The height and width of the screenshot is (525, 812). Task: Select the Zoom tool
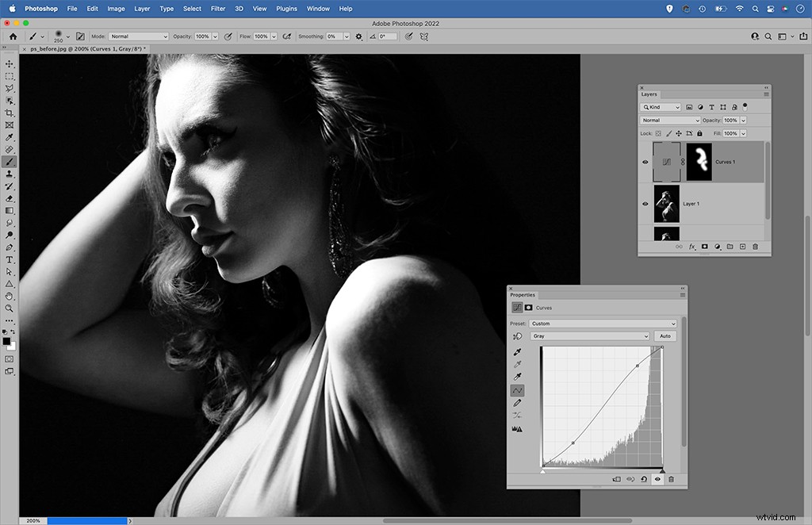(x=10, y=308)
